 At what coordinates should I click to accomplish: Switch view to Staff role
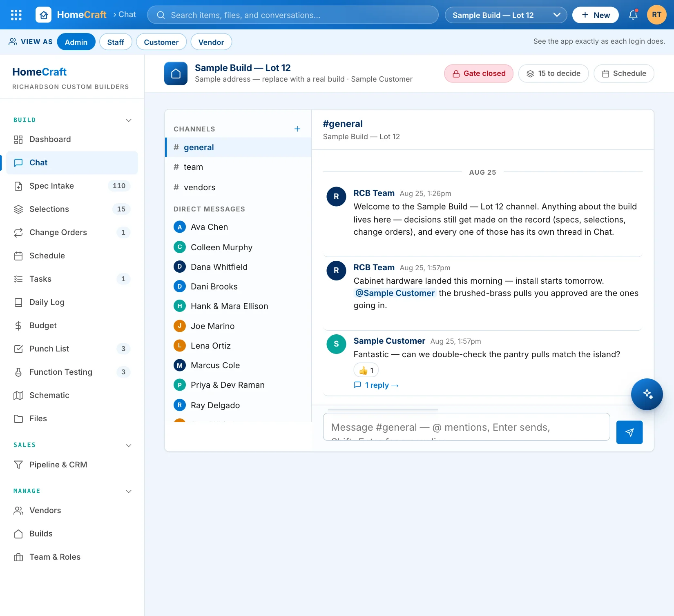tap(116, 42)
